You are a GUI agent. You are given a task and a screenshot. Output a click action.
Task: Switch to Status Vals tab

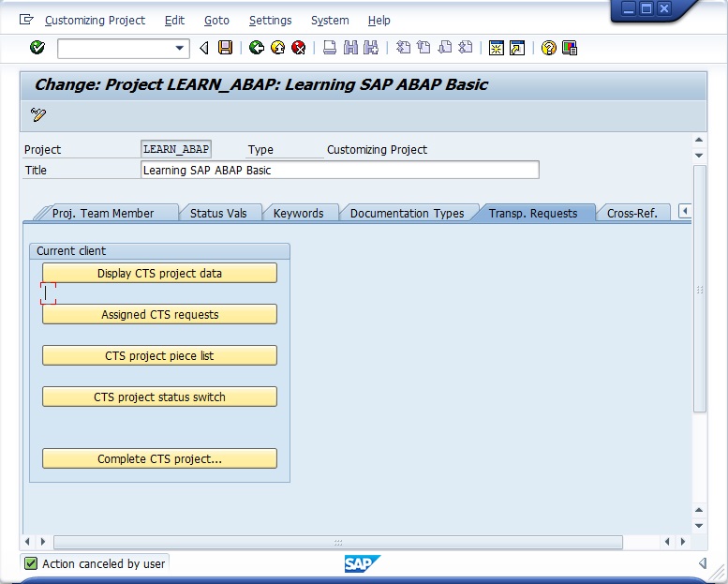pos(218,213)
